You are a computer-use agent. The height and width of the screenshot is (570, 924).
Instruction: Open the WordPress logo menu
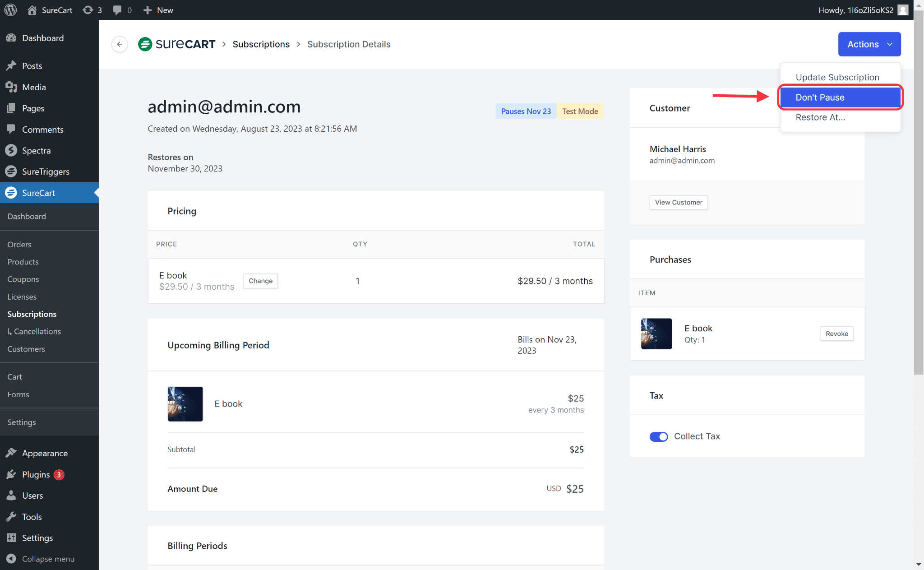coord(11,10)
